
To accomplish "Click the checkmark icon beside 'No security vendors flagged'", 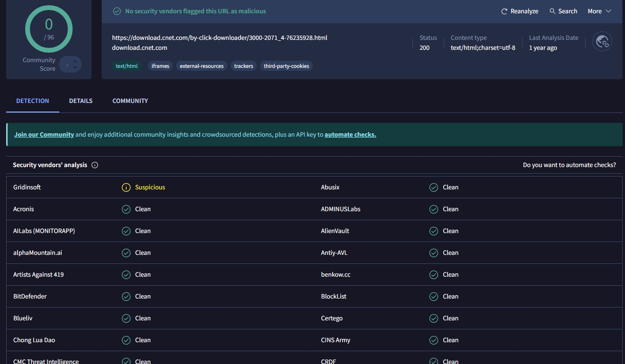I will pyautogui.click(x=117, y=11).
